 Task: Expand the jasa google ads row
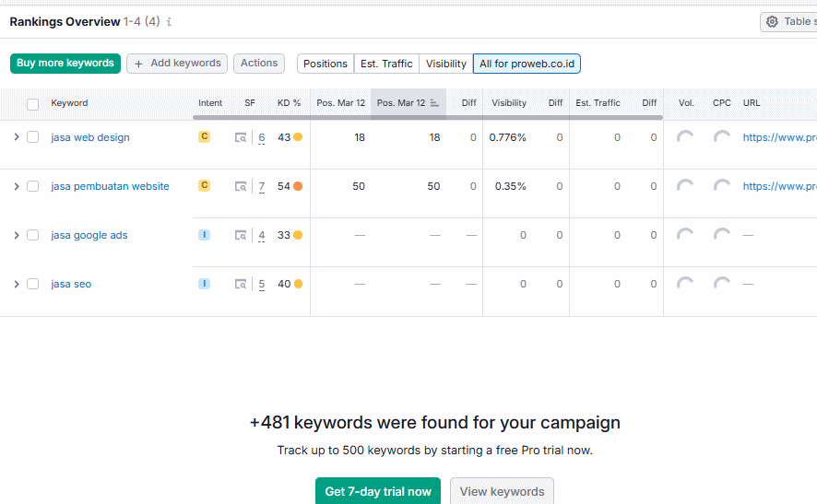click(x=17, y=235)
